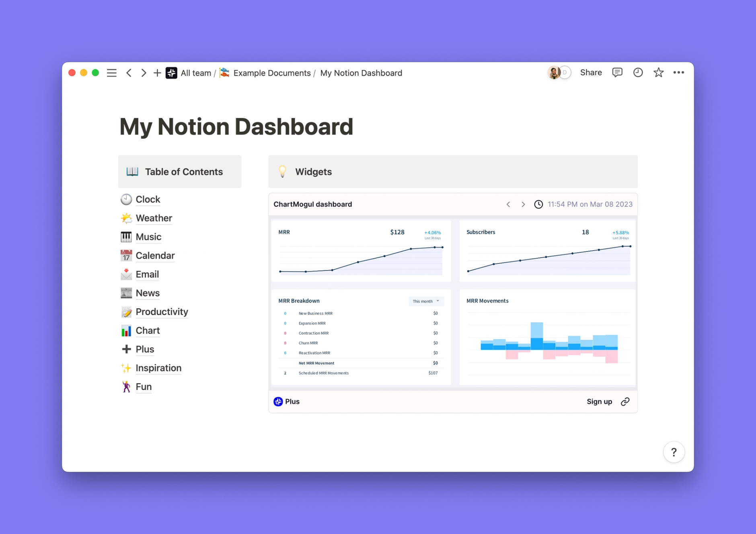Open the Clock link in contents
Image resolution: width=756 pixels, height=534 pixels.
(148, 199)
